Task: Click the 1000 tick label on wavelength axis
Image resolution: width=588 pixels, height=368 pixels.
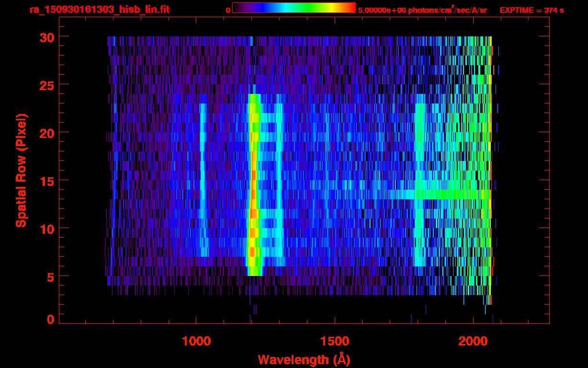Action: (x=196, y=341)
